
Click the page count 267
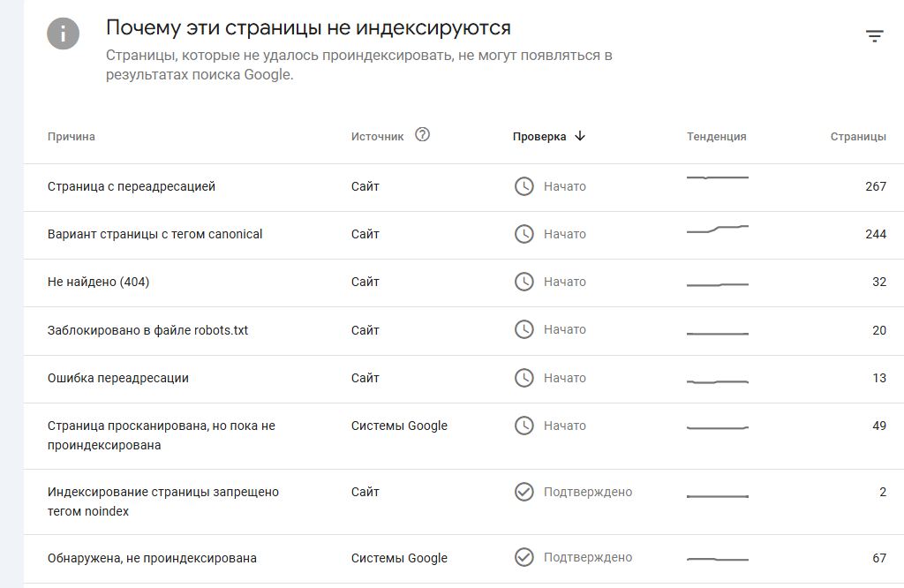(x=876, y=186)
